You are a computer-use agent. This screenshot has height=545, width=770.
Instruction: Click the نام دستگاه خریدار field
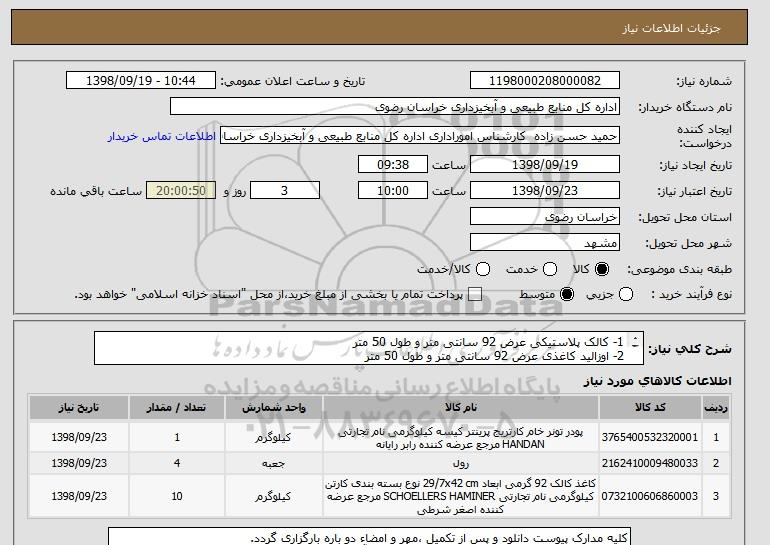pyautogui.click(x=395, y=107)
